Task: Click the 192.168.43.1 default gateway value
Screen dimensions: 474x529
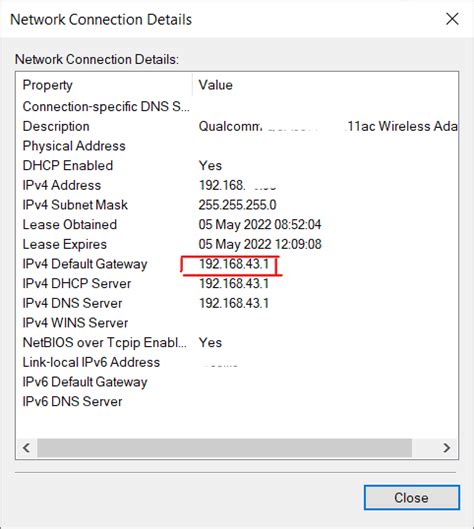Action: pos(234,264)
